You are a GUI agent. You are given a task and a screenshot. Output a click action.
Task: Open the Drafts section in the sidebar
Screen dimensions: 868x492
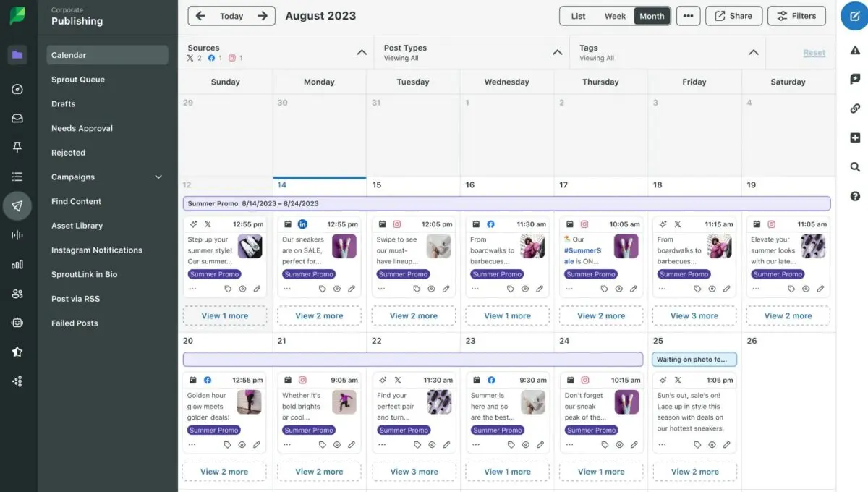click(x=63, y=103)
